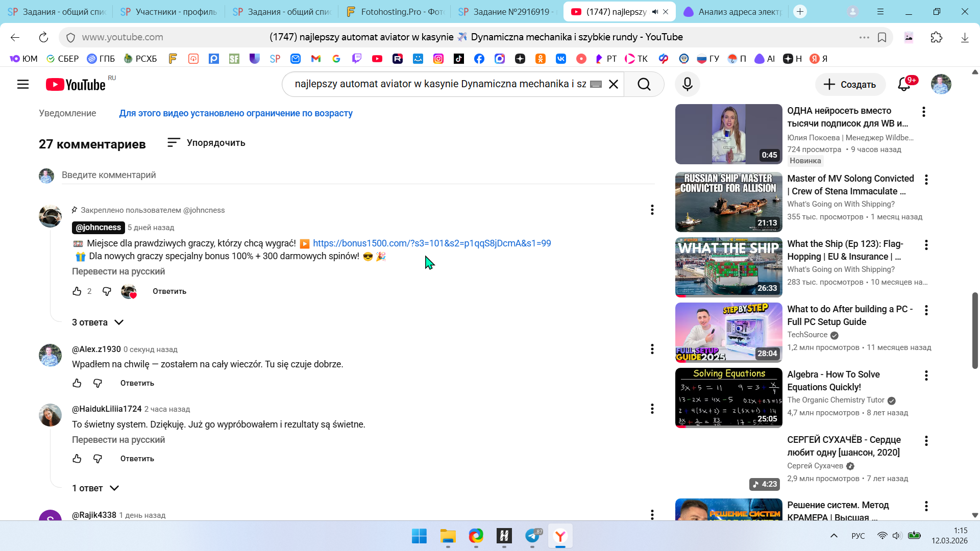Dislike the @HaidukLiliia1724 comment
980x551 pixels.
(97, 459)
